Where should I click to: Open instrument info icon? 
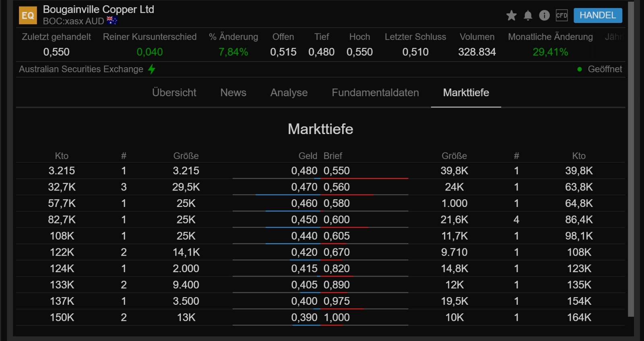pyautogui.click(x=545, y=16)
